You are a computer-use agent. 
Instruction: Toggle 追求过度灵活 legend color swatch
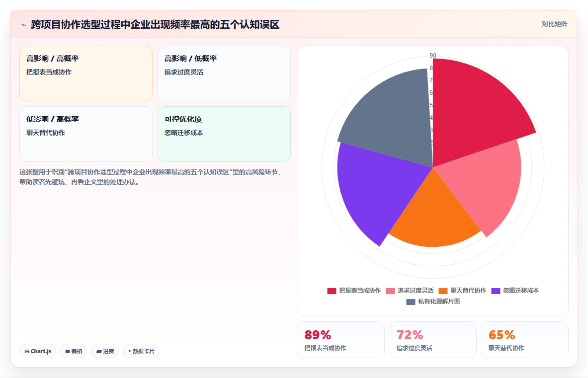click(390, 291)
